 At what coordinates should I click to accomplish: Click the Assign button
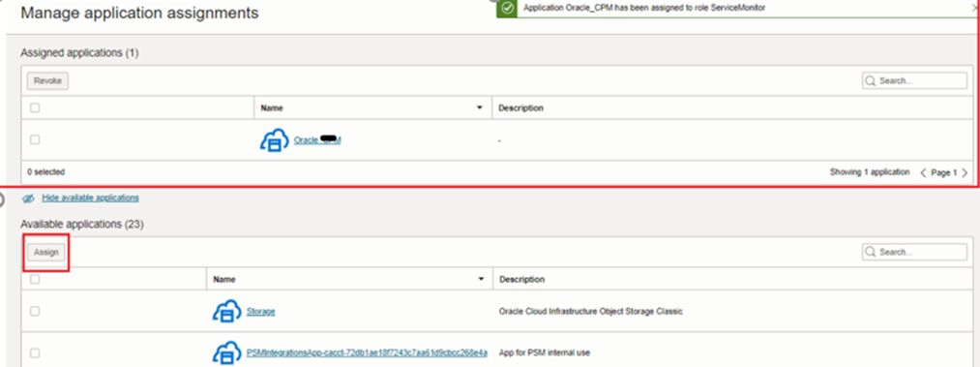pos(46,252)
